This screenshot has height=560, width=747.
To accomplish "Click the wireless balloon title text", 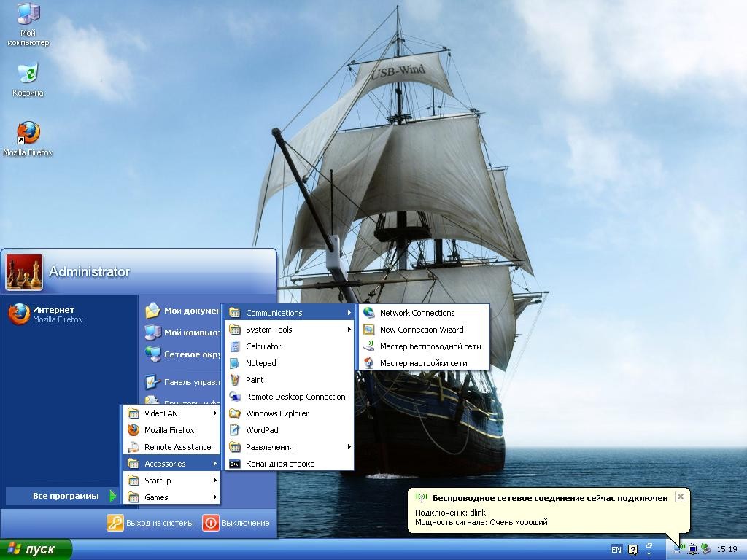I will 550,498.
